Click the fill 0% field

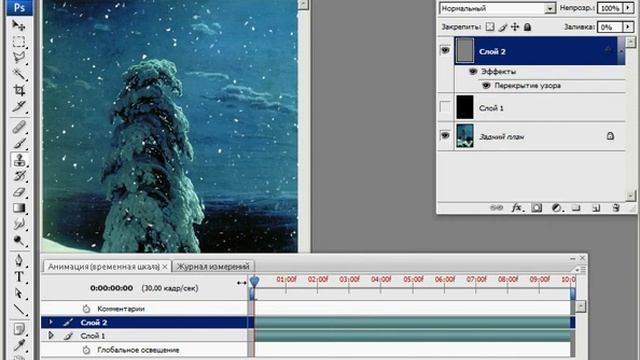click(610, 27)
